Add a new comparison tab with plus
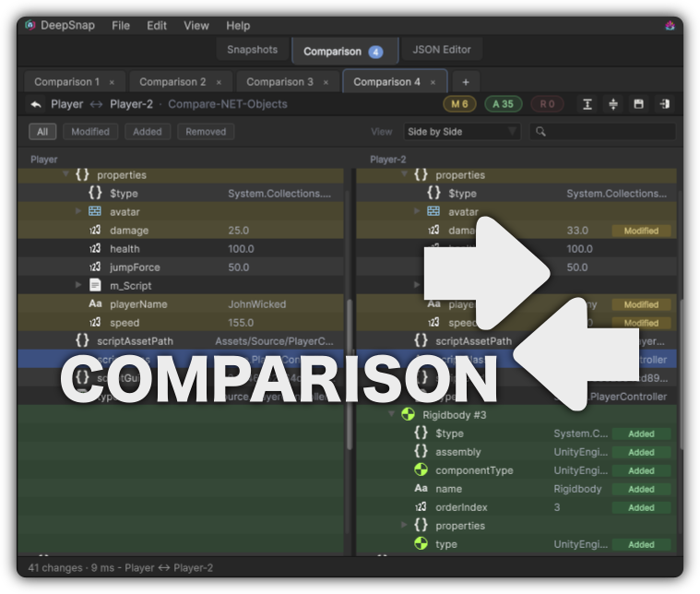Viewport: 700px width, 594px height. click(x=466, y=82)
